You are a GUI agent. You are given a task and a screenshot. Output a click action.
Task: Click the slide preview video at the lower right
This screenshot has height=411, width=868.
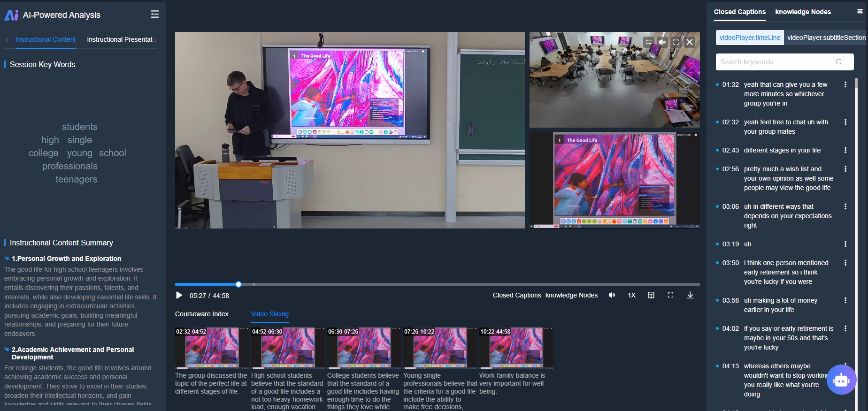coord(615,180)
